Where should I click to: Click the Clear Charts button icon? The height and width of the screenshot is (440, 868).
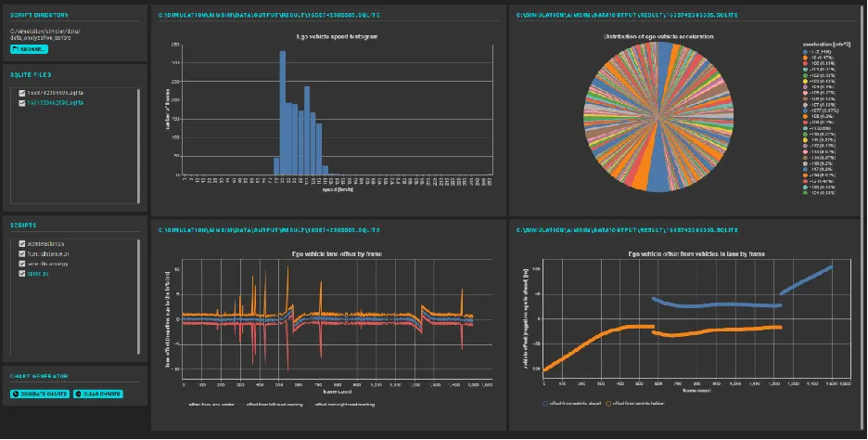coord(78,394)
